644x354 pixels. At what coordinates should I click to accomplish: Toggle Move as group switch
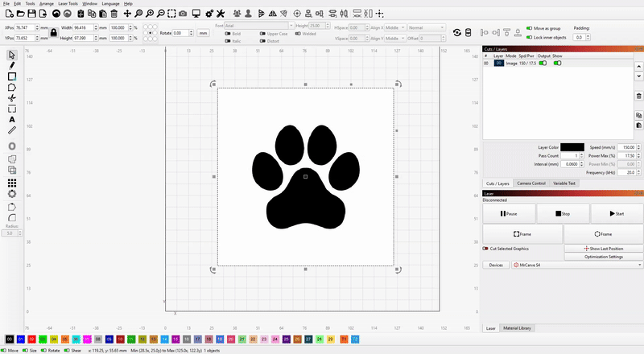[x=529, y=27]
